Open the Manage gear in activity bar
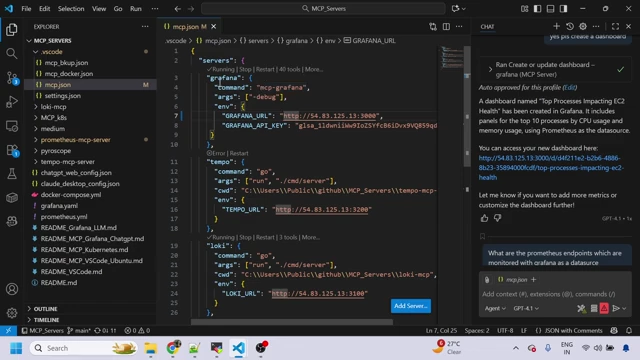 pyautogui.click(x=12, y=313)
